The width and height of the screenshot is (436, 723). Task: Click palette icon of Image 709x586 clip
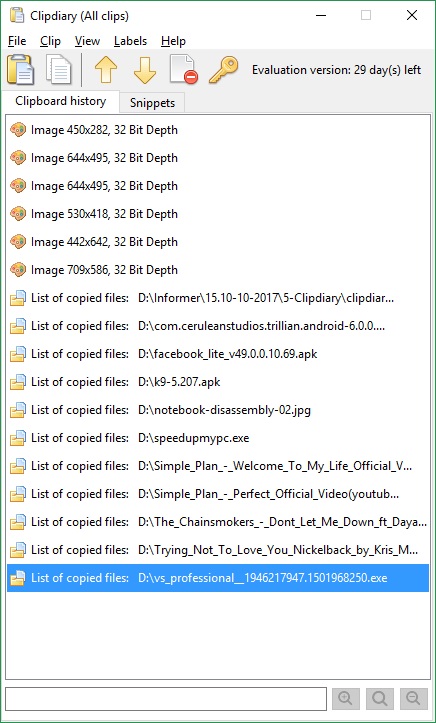(x=18, y=270)
